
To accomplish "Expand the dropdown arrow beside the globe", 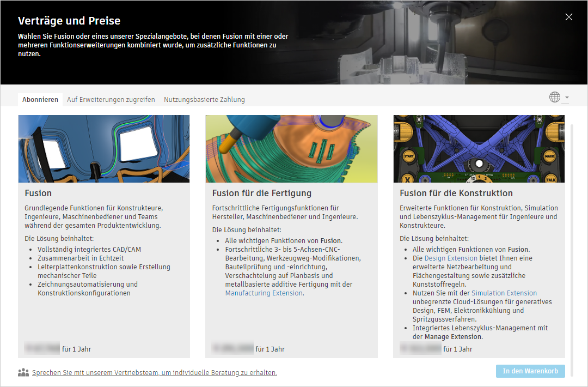I will tap(567, 98).
